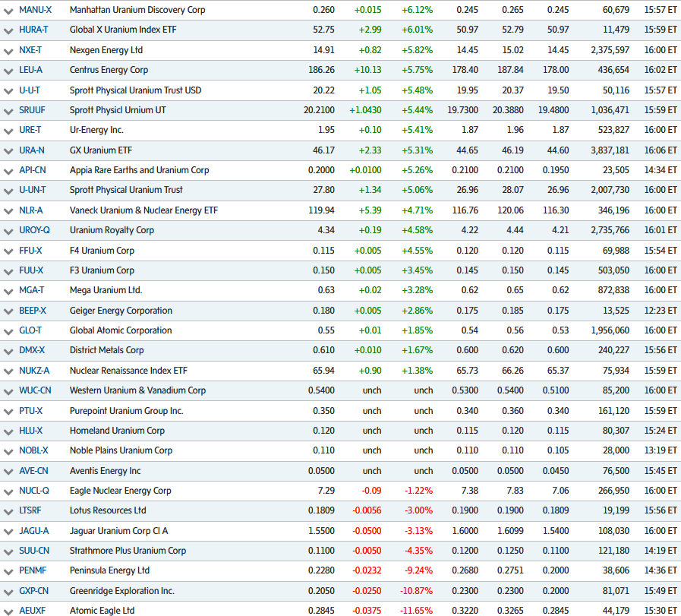The image size is (681, 616).
Task: Expand the NLR-A row chevron
Action: point(8,212)
